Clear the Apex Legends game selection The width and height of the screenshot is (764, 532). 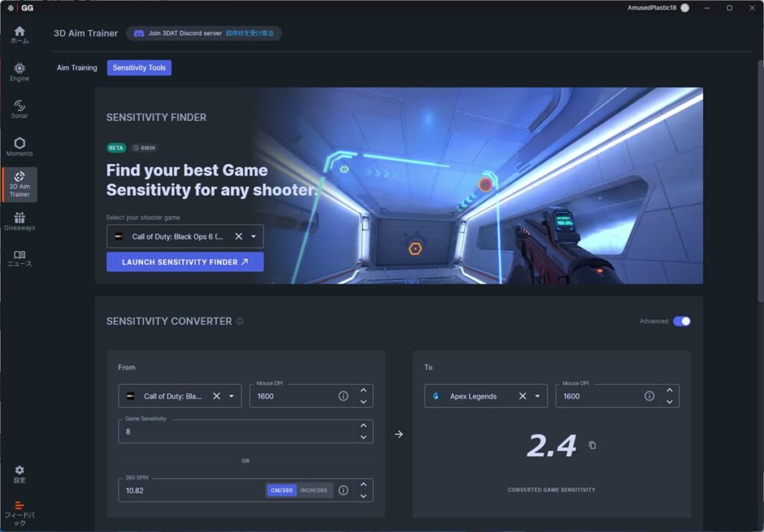pos(523,396)
